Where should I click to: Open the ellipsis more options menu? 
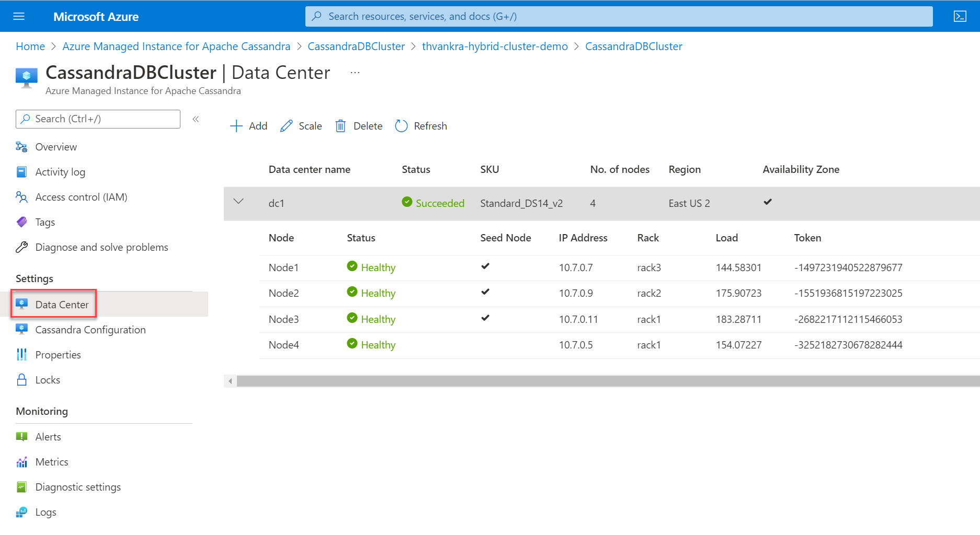tap(355, 73)
